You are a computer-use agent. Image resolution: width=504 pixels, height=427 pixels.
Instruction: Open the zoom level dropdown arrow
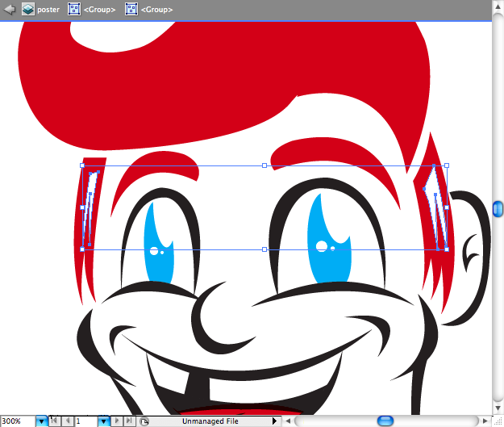click(41, 421)
